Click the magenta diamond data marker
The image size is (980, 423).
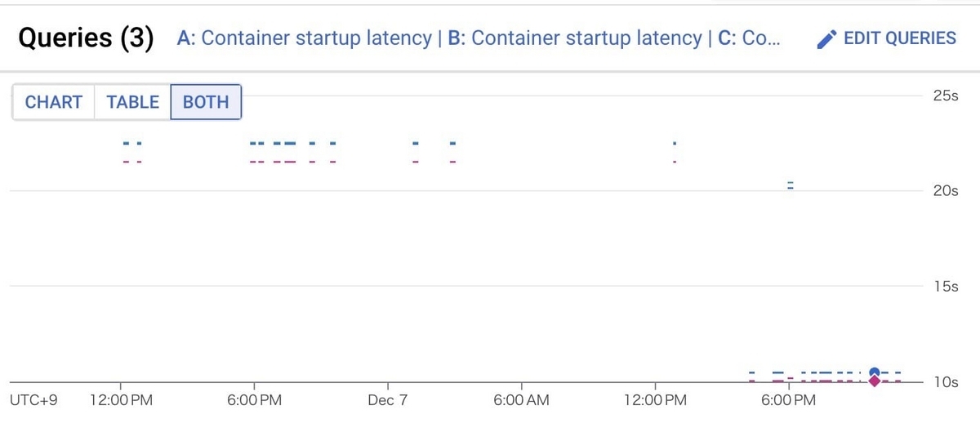point(875,381)
